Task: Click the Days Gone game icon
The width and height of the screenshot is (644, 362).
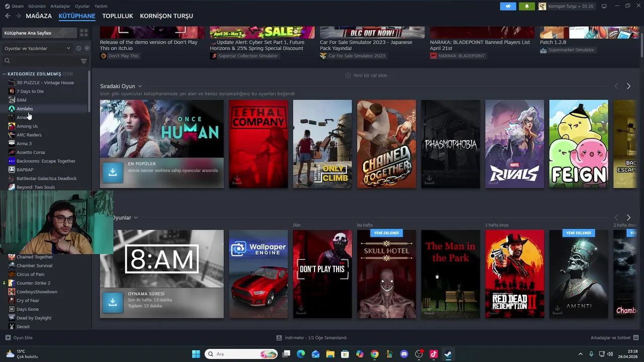Action: click(12, 309)
